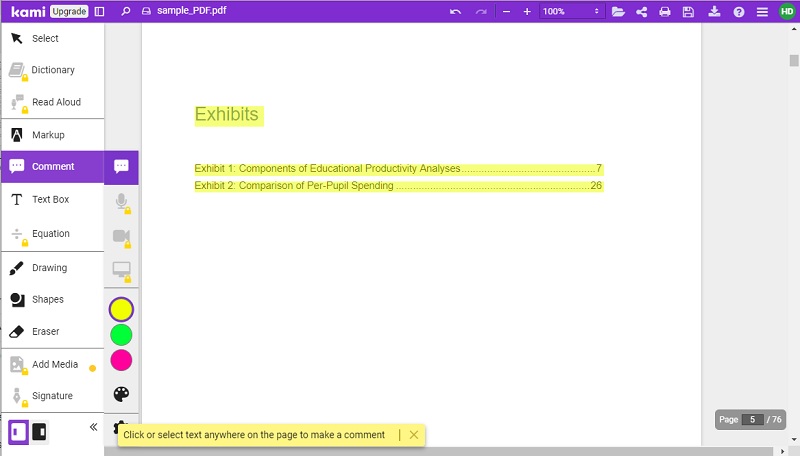
Task: Print the document
Action: (x=665, y=11)
